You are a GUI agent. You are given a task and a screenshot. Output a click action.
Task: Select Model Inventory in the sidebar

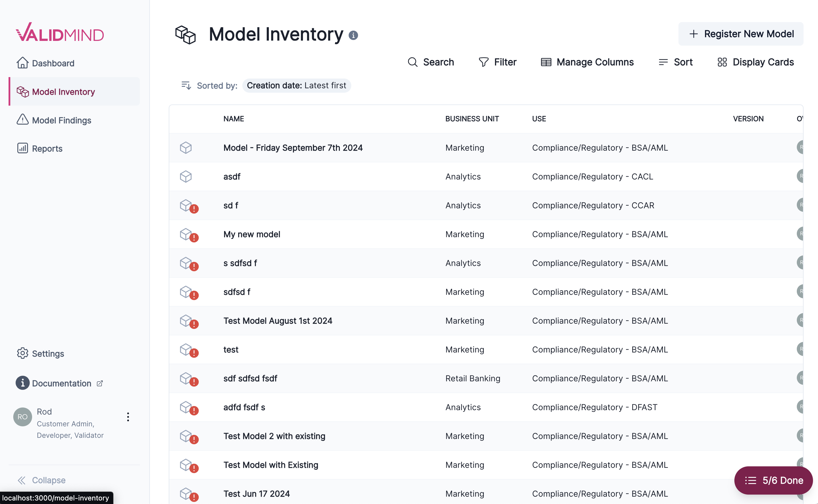click(x=63, y=91)
